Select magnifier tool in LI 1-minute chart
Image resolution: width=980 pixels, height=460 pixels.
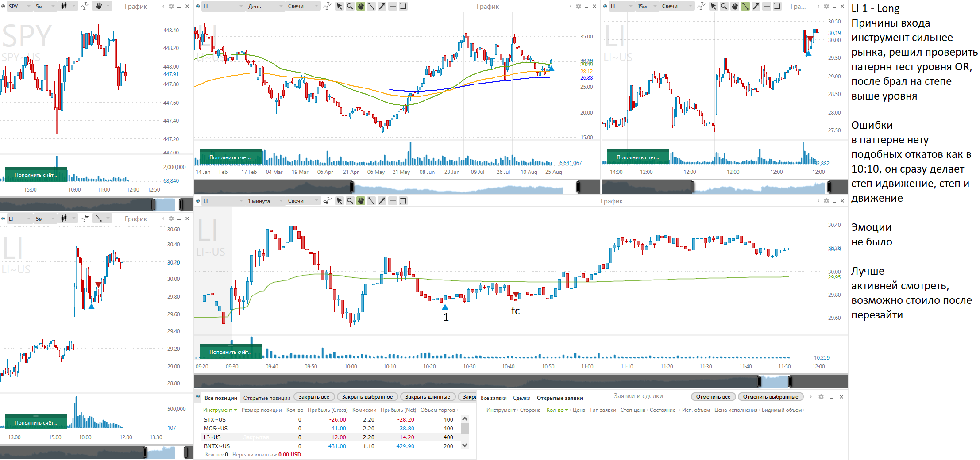coord(350,201)
